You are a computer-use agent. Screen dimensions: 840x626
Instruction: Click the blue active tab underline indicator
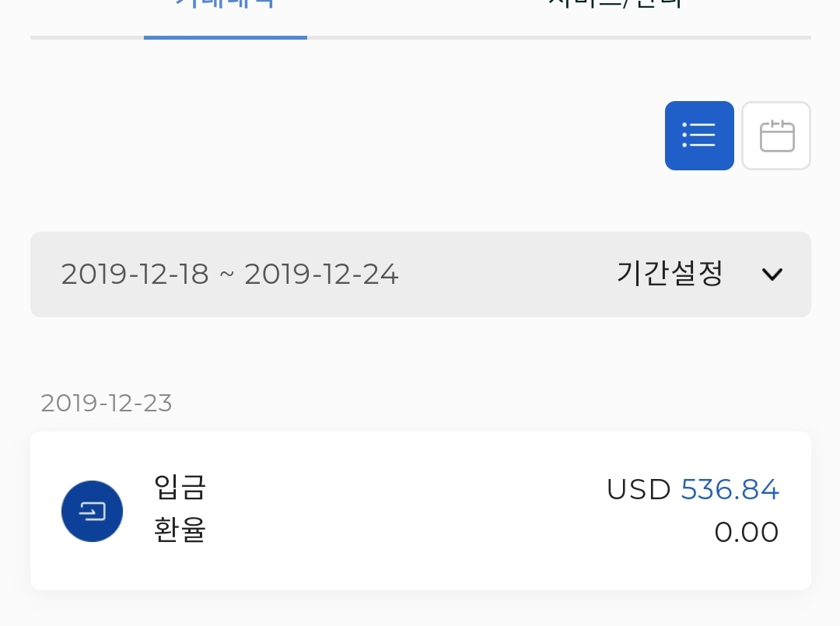click(x=225, y=37)
